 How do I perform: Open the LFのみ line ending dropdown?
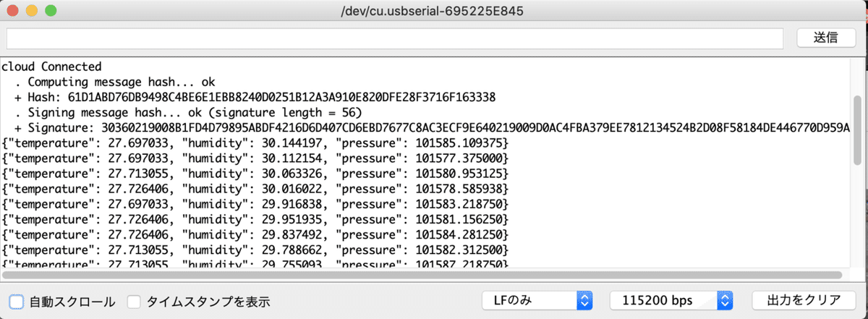[x=537, y=300]
